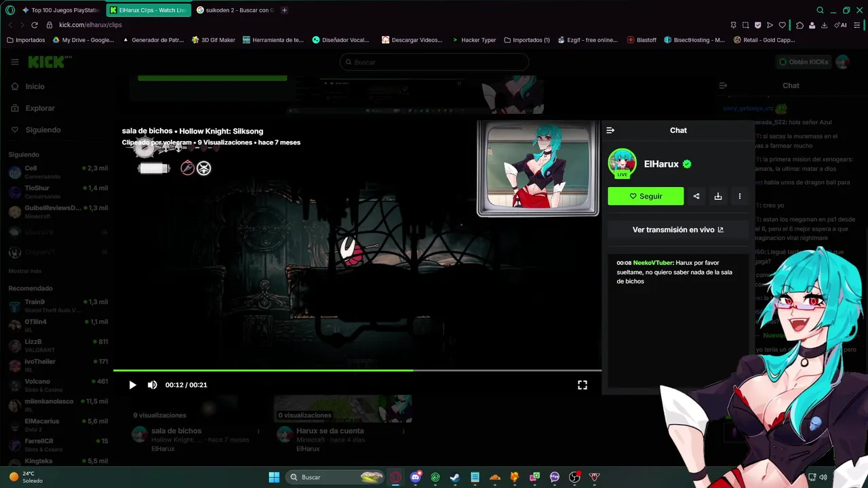Open the Opera browser search tabs icon
868x488 pixels.
(820, 10)
